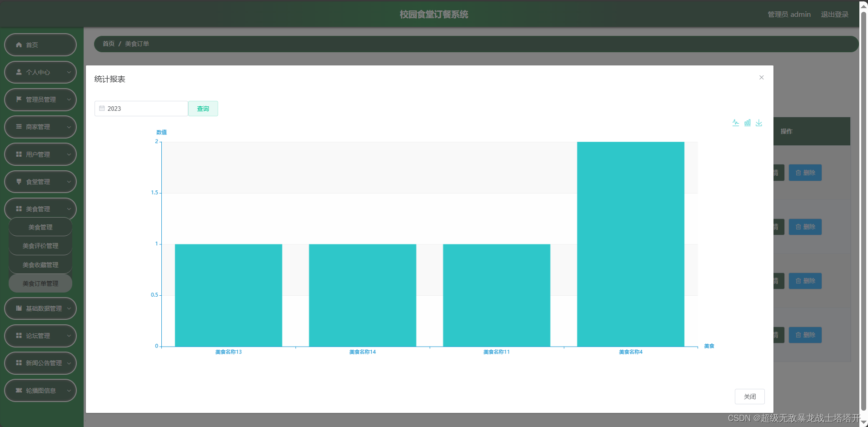This screenshot has width=868, height=427.
Task: Click the 查询 button
Action: tap(203, 109)
